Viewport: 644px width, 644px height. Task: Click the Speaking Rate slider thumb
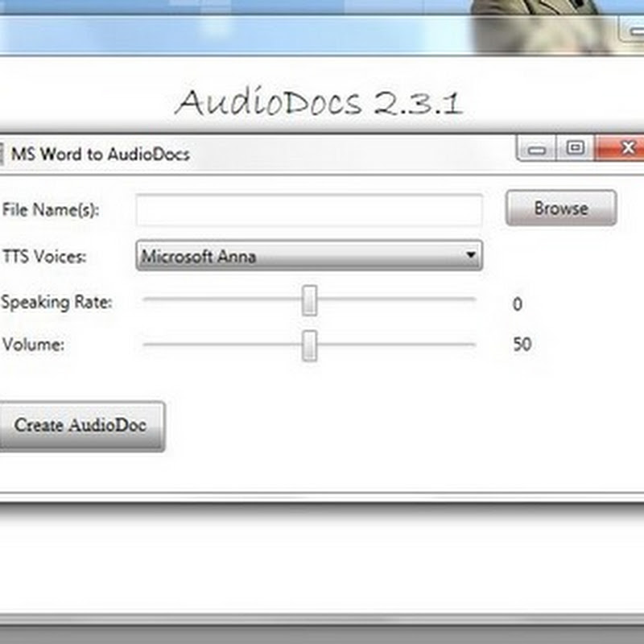pos(309,300)
